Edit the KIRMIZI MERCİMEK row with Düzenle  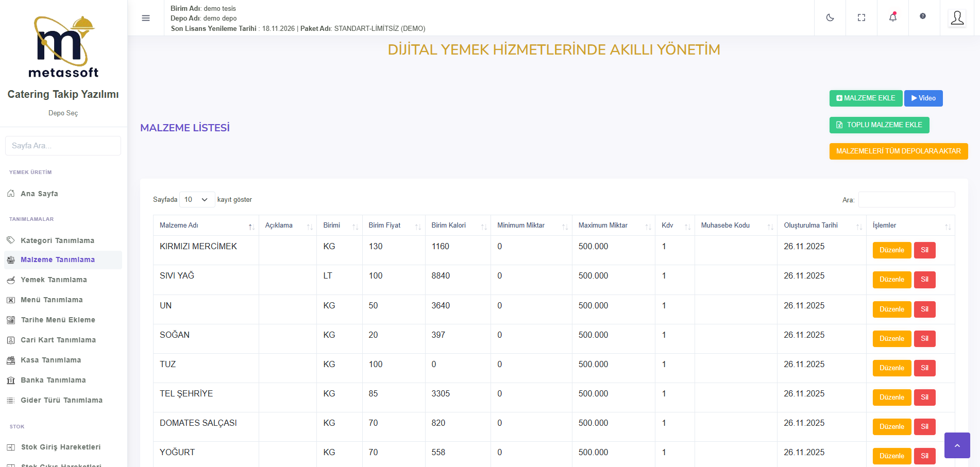click(x=891, y=250)
